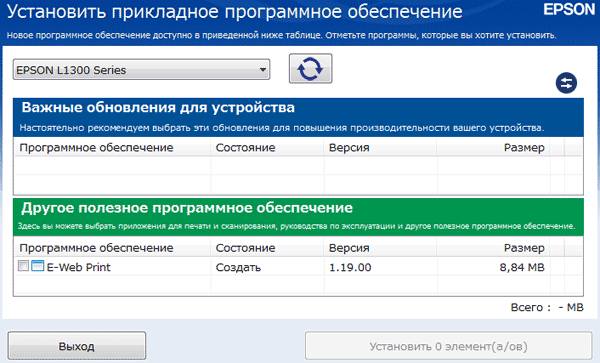This screenshot has width=600, height=363.
Task: Tick the E-Web Print checkbox
Action: pyautogui.click(x=23, y=266)
